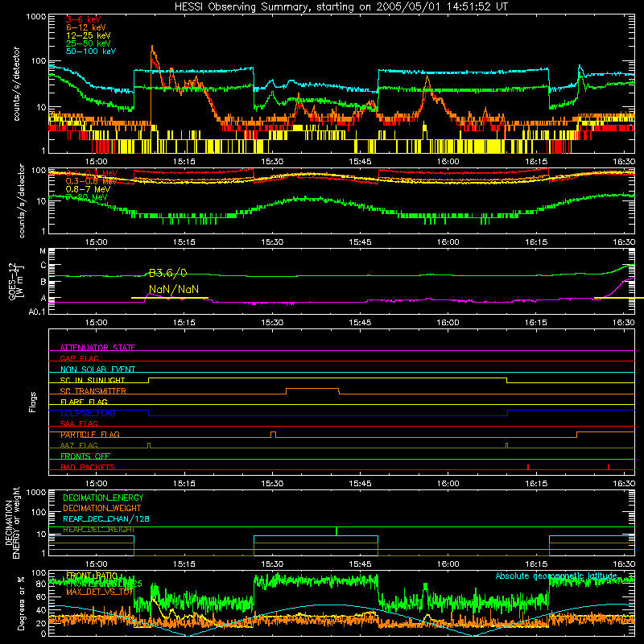
Task: Click the ECLIPSE_FLAG label
Action: pos(88,413)
